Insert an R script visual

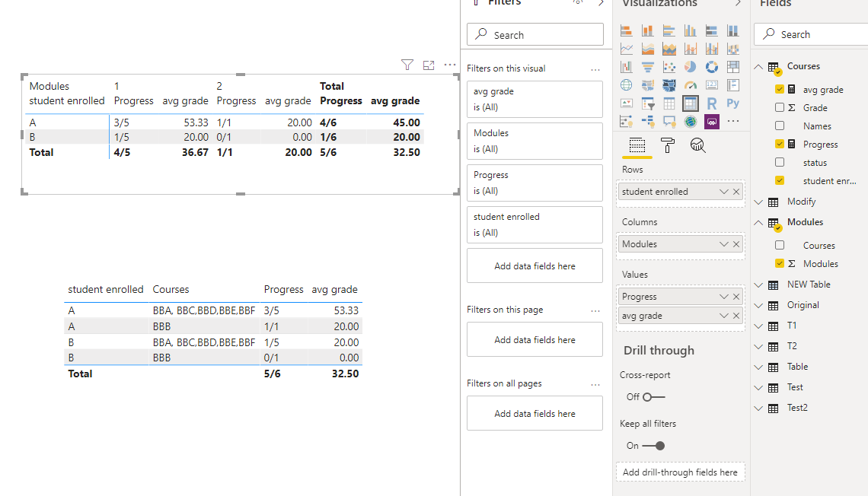[712, 103]
